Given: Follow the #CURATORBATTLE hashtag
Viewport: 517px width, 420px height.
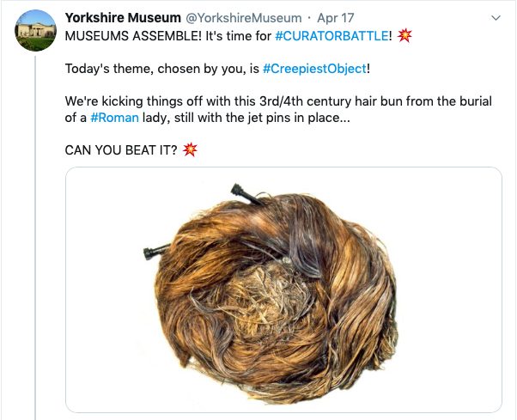Looking at the screenshot, I should click(331, 35).
